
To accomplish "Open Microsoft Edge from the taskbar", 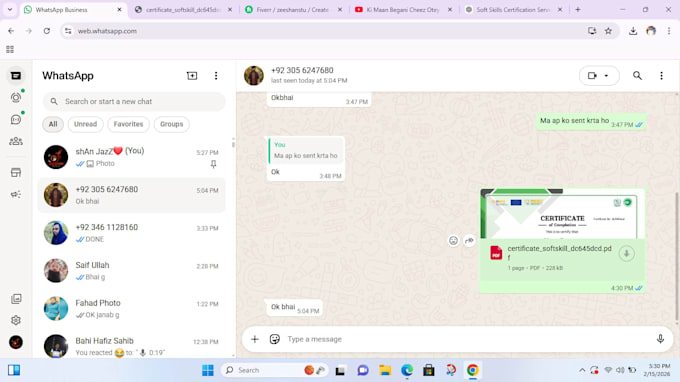I will coord(407,370).
